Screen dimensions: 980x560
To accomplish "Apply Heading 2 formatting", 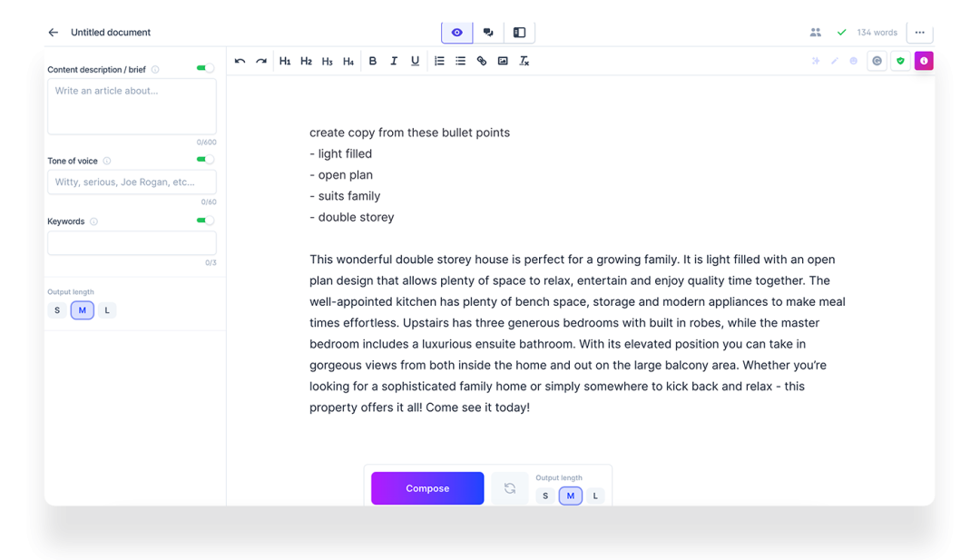I will pyautogui.click(x=307, y=61).
